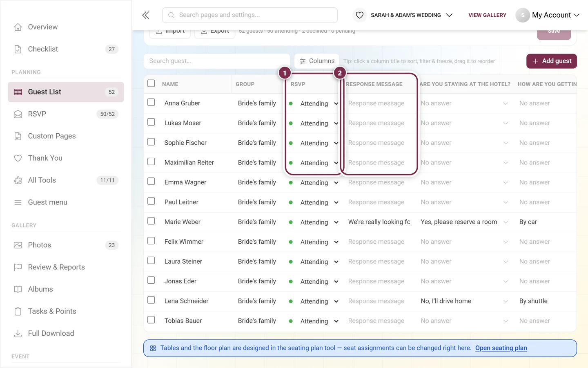Image resolution: width=588 pixels, height=368 pixels.
Task: Toggle the select-all checkbox in header
Action: [x=151, y=83]
